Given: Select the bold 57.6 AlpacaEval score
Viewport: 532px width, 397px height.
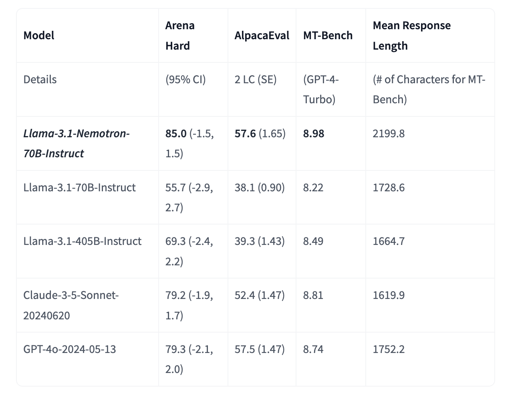Looking at the screenshot, I should pyautogui.click(x=245, y=134).
